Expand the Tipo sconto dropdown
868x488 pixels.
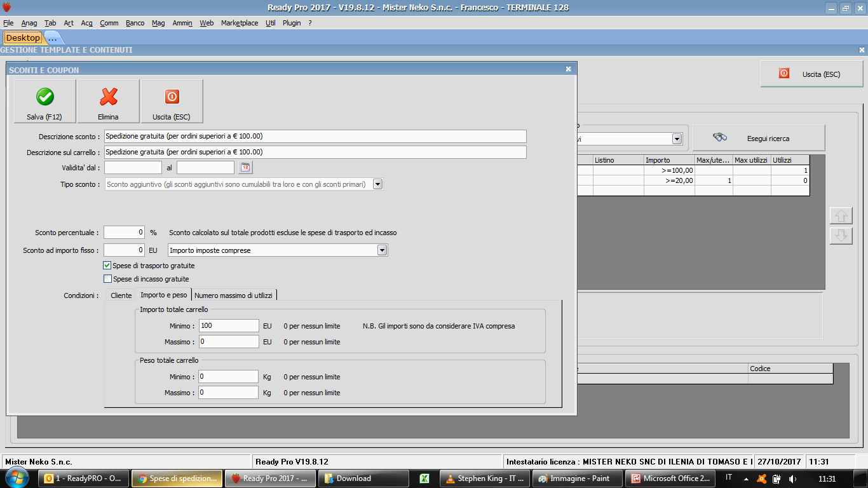click(377, 184)
